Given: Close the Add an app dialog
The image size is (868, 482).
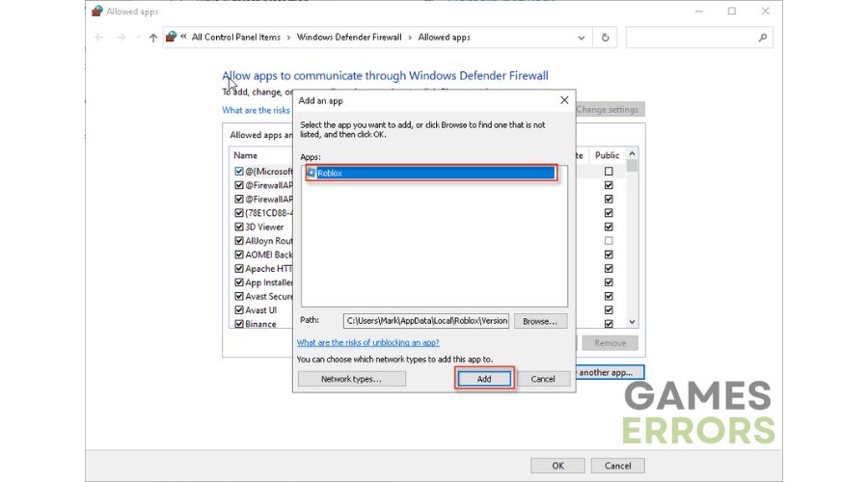Looking at the screenshot, I should pos(564,100).
